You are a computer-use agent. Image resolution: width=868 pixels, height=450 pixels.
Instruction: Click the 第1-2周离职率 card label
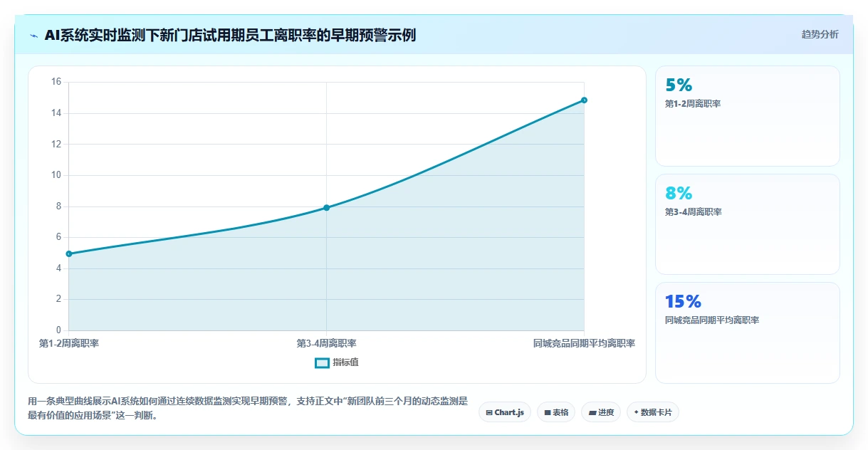click(x=693, y=103)
